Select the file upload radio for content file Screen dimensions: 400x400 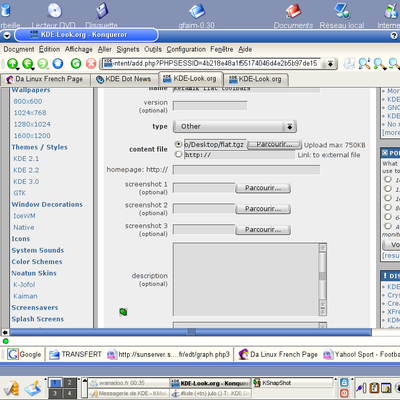click(179, 144)
